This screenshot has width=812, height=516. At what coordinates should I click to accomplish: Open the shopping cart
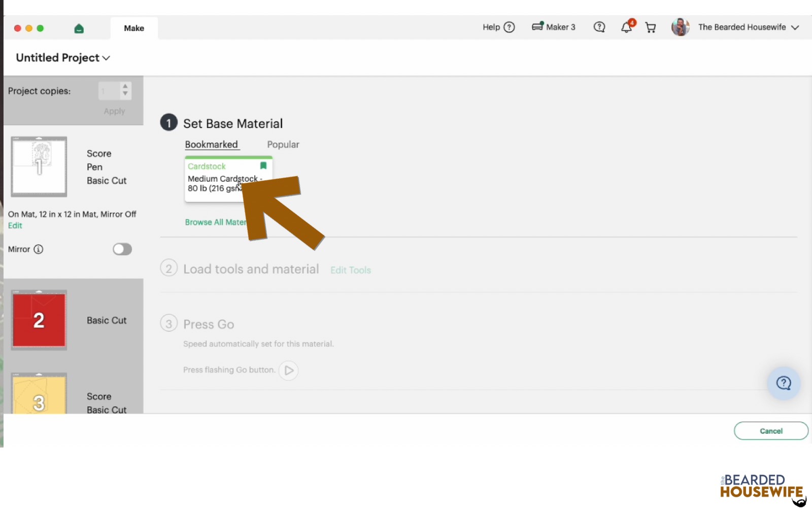tap(650, 27)
